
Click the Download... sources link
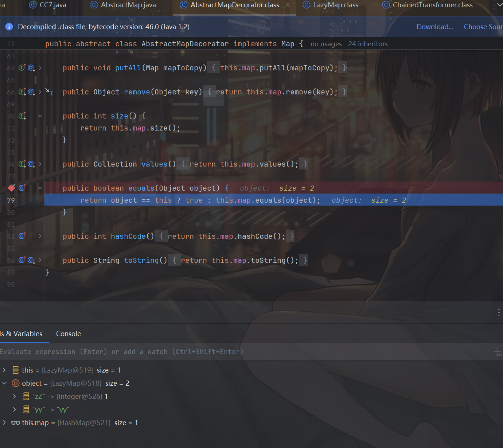(434, 27)
